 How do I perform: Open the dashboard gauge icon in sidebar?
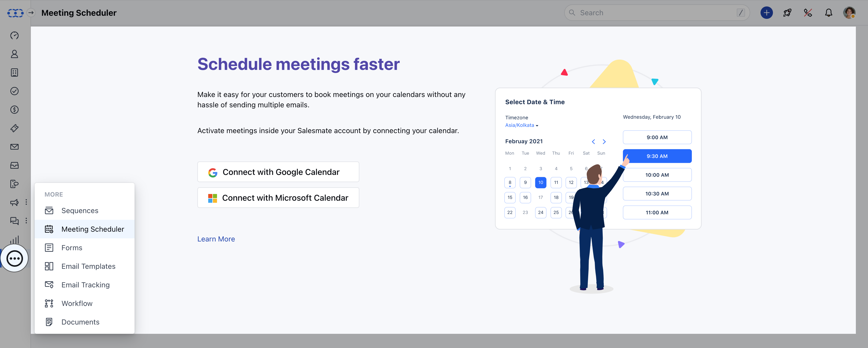click(x=14, y=36)
